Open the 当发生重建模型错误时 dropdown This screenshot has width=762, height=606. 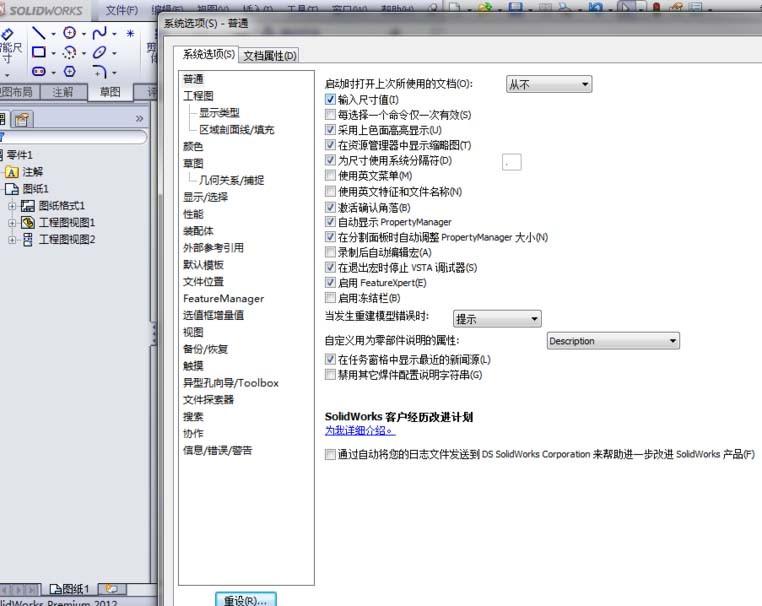click(x=497, y=319)
